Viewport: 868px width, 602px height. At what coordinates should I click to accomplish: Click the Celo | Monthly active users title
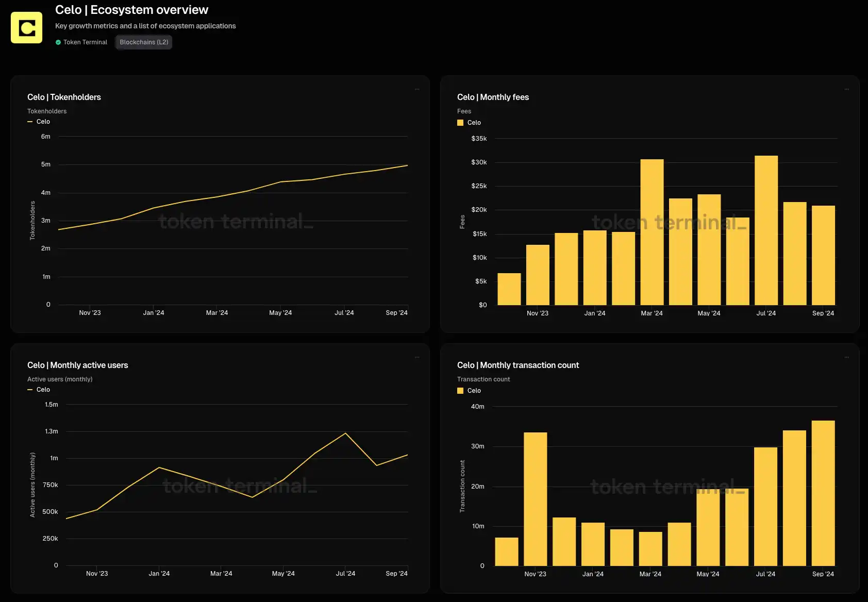pos(77,365)
